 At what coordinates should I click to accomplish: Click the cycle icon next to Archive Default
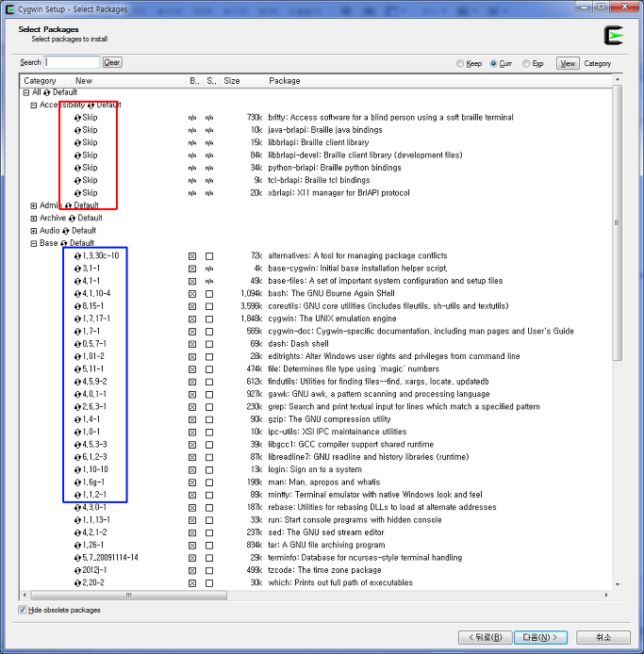pos(72,219)
